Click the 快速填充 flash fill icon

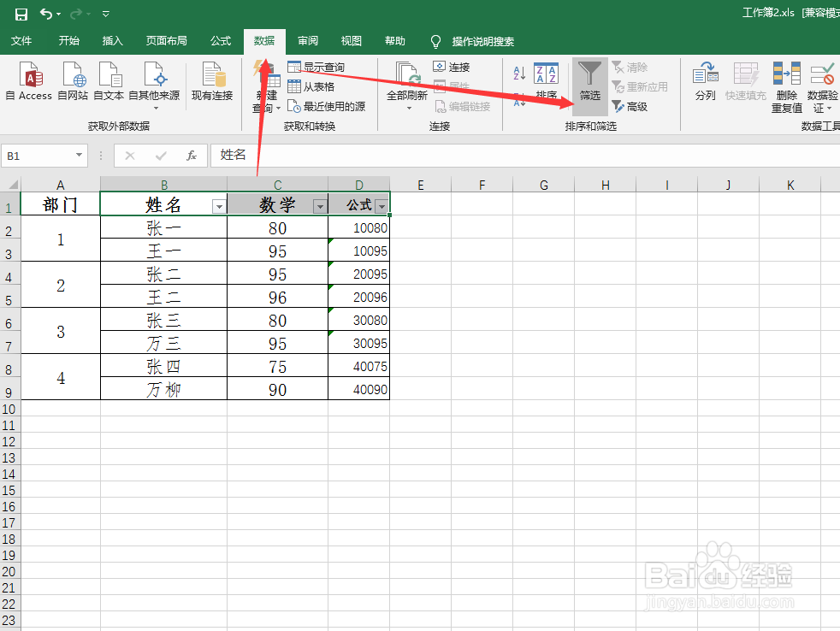click(746, 81)
